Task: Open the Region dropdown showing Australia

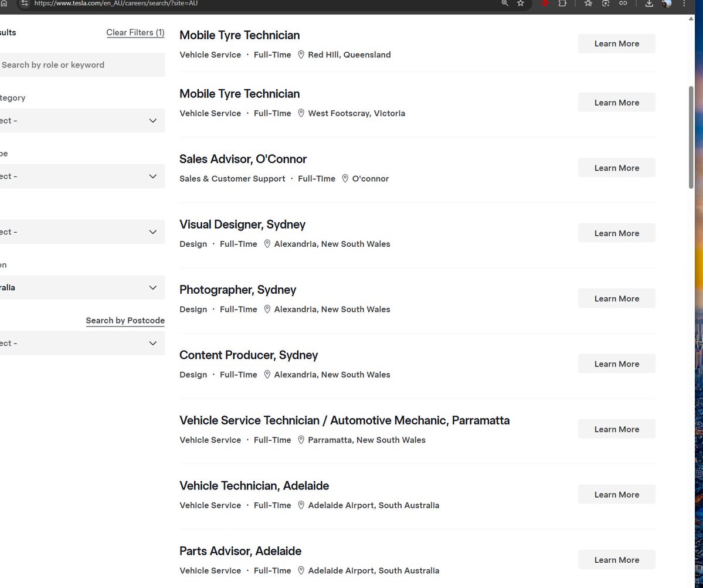Action: coord(83,287)
